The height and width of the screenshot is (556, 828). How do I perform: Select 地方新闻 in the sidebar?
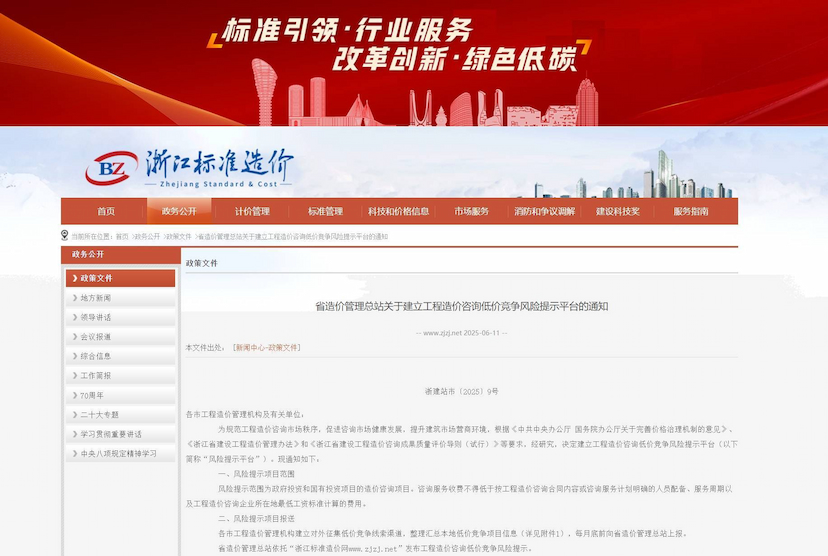tap(120, 298)
